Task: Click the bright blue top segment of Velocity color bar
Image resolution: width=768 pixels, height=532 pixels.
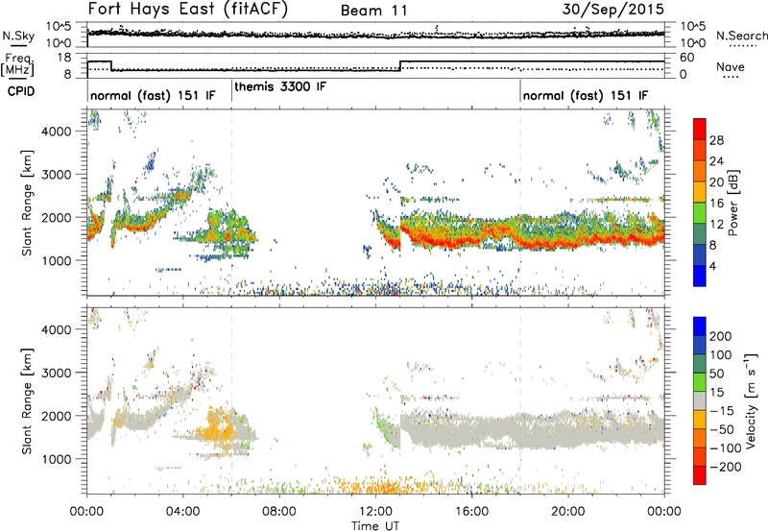Action: [x=700, y=326]
